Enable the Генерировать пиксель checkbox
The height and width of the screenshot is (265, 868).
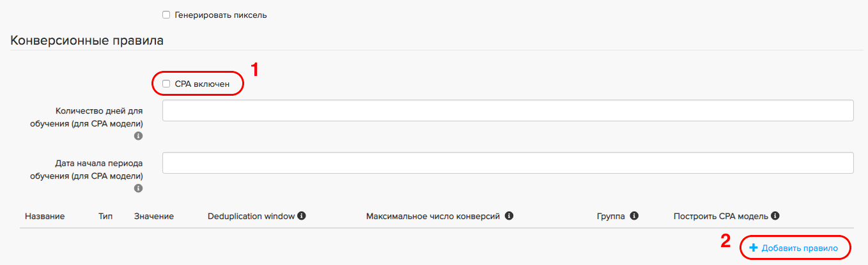[x=166, y=15]
